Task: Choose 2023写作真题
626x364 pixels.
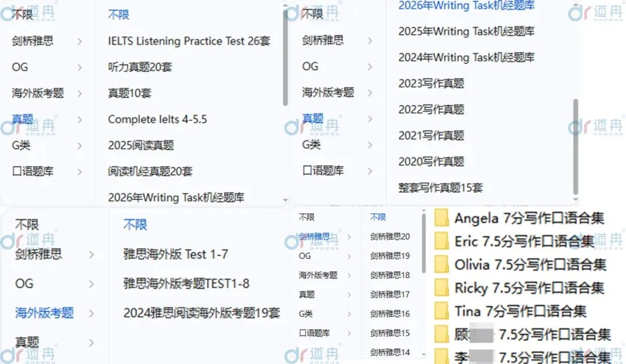Action: (x=431, y=83)
